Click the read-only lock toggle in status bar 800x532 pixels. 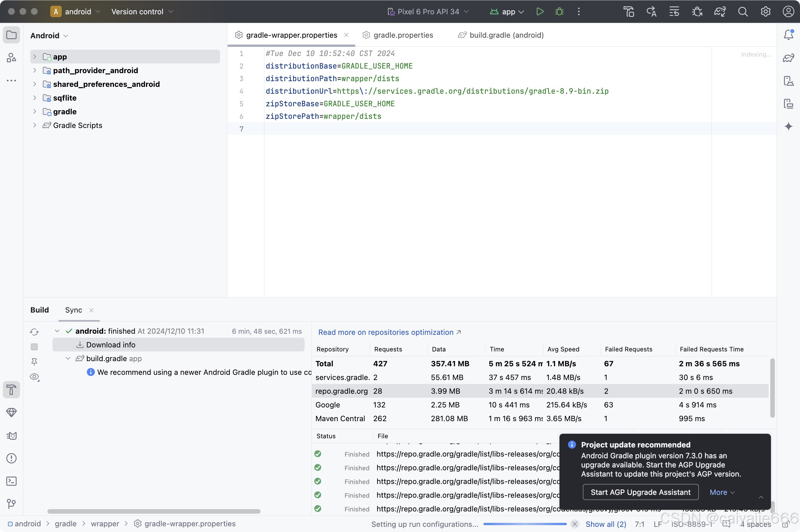[785, 525]
